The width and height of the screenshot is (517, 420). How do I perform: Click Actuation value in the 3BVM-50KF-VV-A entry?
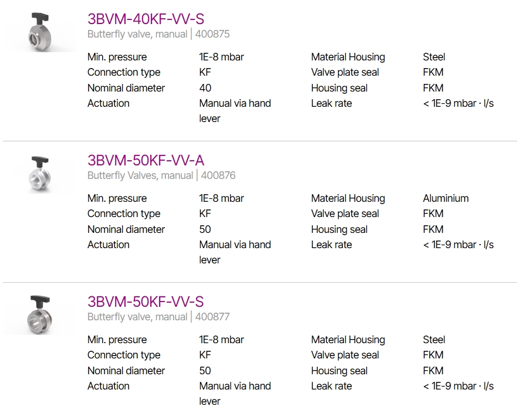[235, 252]
